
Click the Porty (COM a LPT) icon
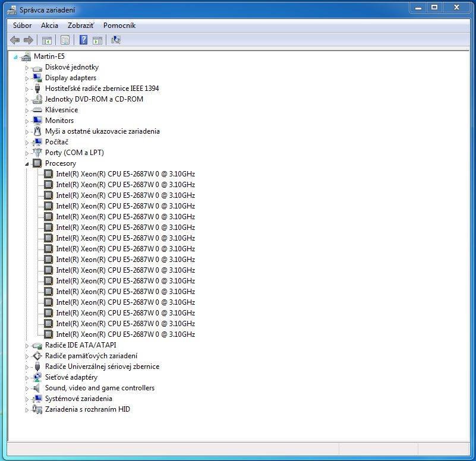[37, 153]
